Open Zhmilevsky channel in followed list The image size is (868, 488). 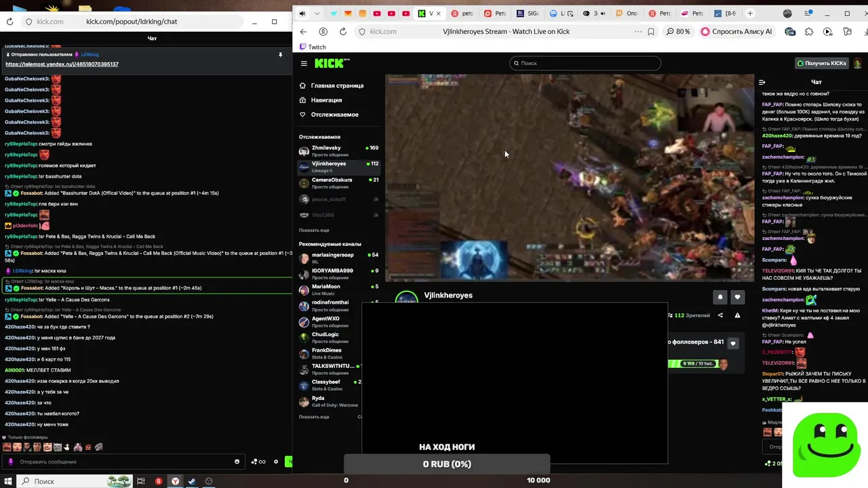pos(338,150)
